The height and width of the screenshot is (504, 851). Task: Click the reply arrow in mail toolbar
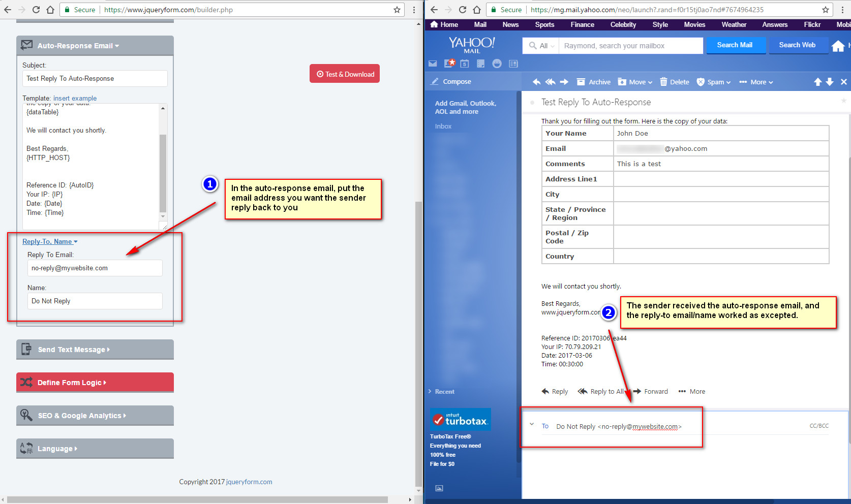pos(536,82)
